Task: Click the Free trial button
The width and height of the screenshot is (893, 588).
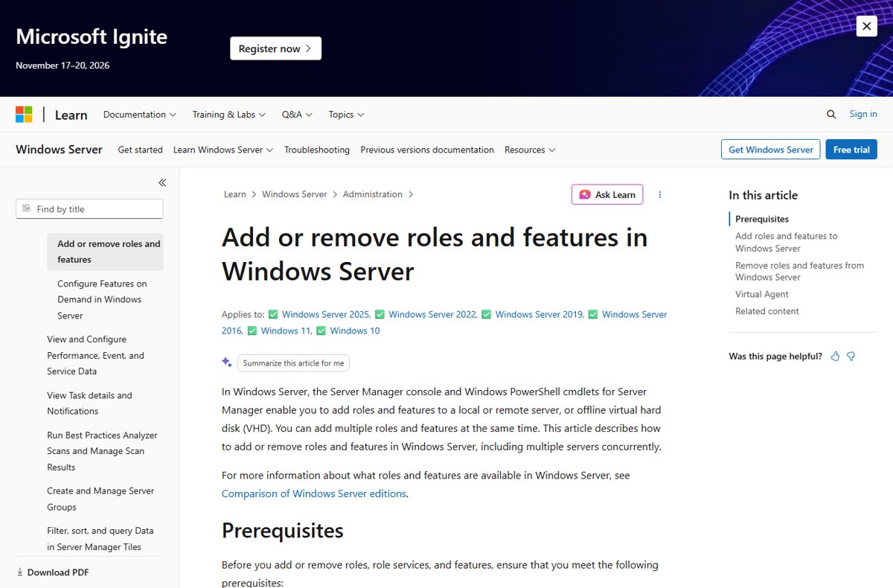Action: click(851, 150)
